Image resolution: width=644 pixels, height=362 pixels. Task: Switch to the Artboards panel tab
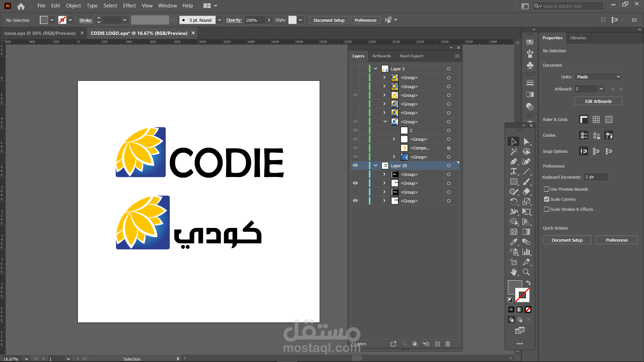(381, 56)
